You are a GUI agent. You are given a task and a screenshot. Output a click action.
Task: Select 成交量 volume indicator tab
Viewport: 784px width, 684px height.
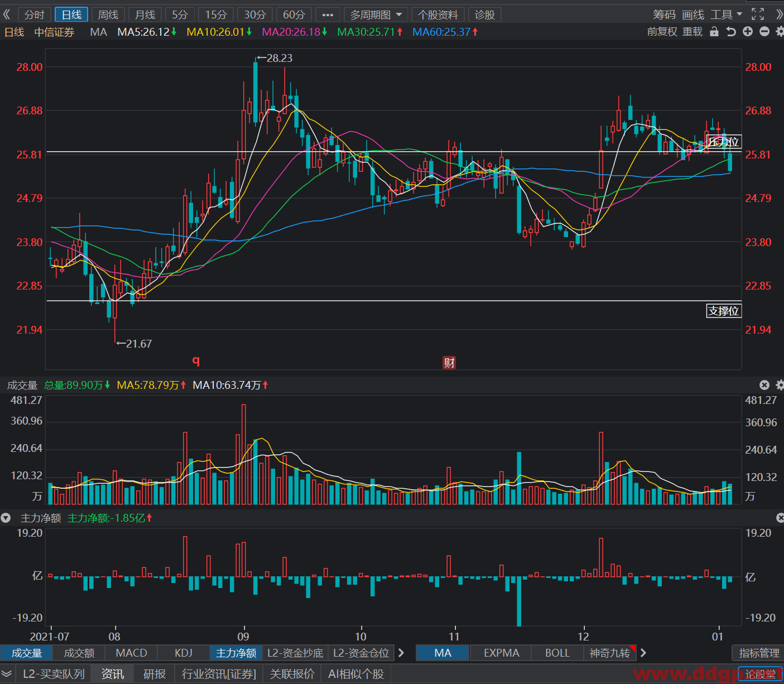point(26,653)
